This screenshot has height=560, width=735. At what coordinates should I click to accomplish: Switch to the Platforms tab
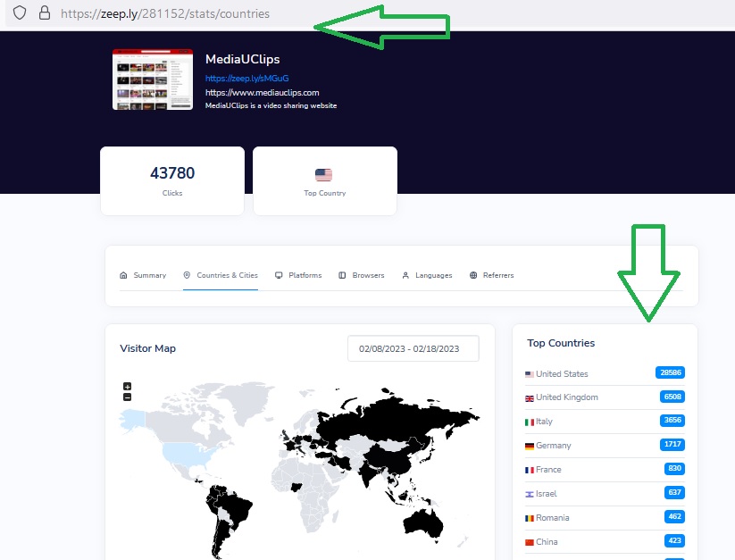(298, 275)
